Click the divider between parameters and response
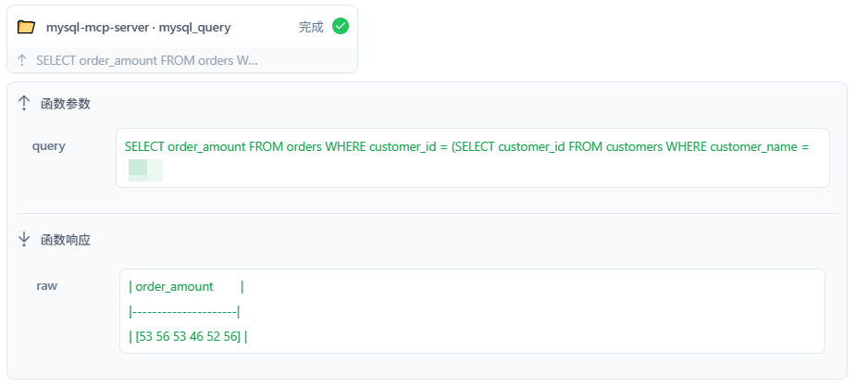The image size is (868, 388). point(427,213)
